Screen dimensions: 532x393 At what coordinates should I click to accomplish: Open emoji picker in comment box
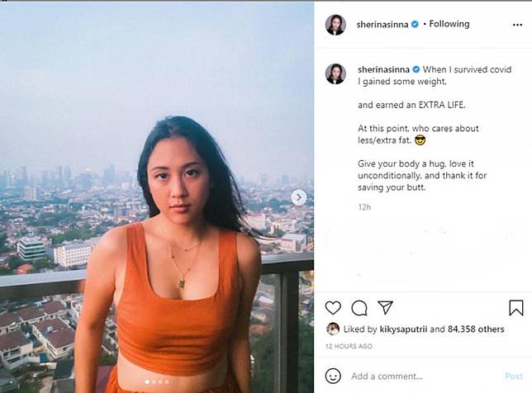coord(333,376)
